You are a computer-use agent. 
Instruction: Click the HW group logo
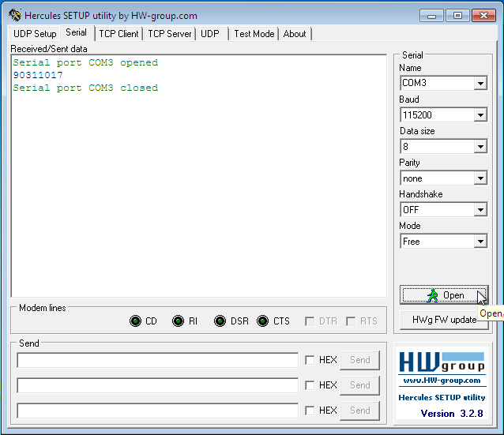pos(442,362)
